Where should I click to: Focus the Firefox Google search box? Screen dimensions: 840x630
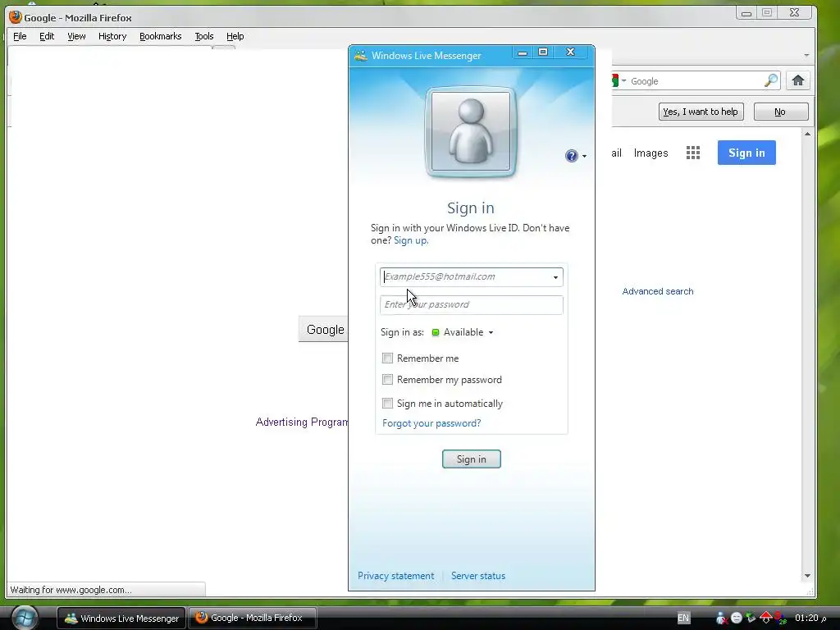[x=696, y=81]
